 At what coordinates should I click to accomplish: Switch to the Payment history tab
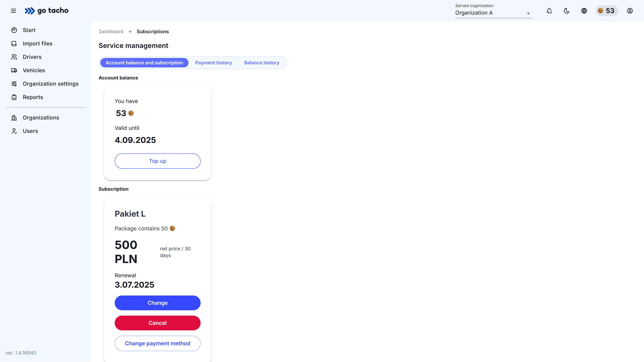coord(213,62)
